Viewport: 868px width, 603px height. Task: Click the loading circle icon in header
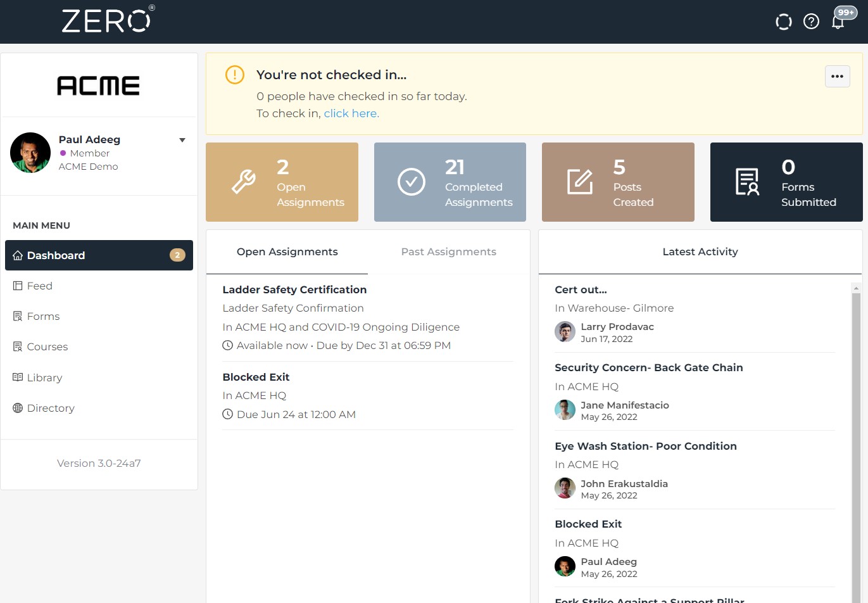pos(784,22)
